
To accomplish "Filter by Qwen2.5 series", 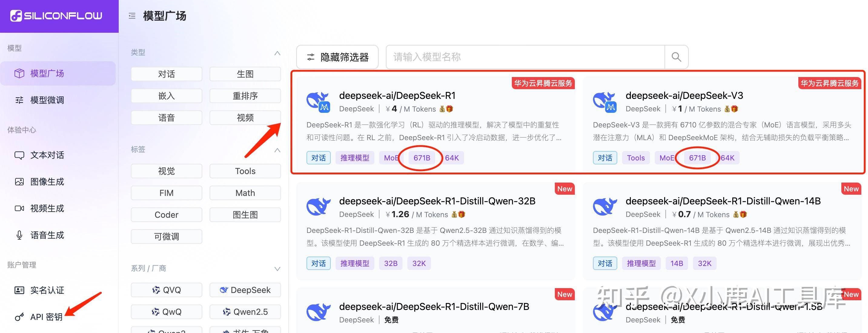I will coord(245,312).
